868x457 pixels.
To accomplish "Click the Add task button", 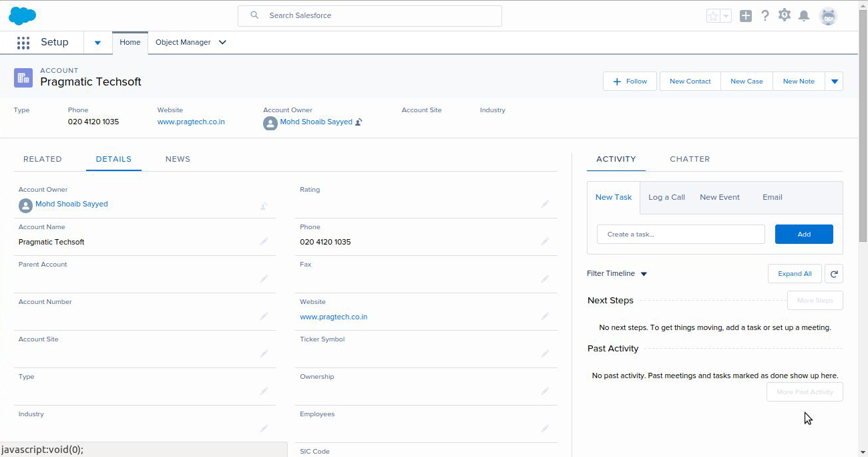I will click(x=804, y=234).
